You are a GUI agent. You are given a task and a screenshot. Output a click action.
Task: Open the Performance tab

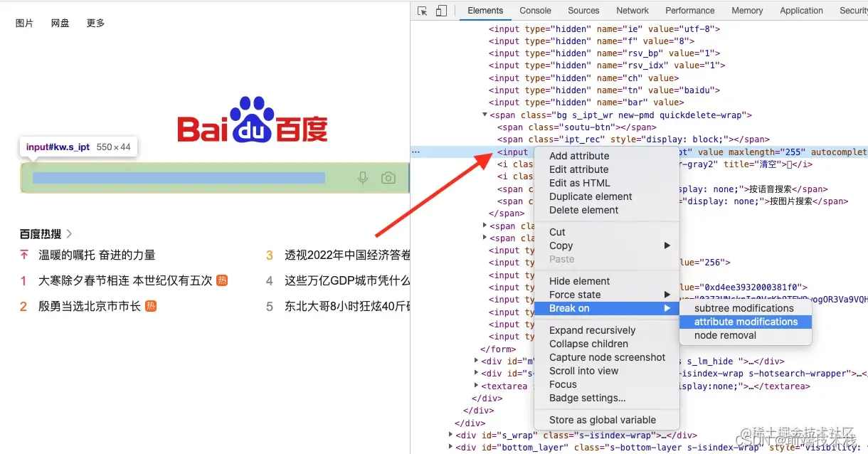click(690, 11)
